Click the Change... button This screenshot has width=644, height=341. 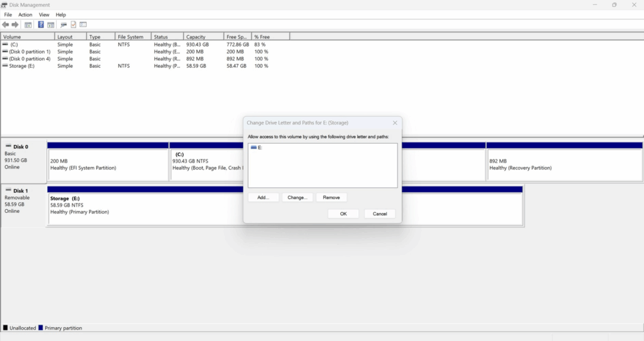tap(297, 197)
